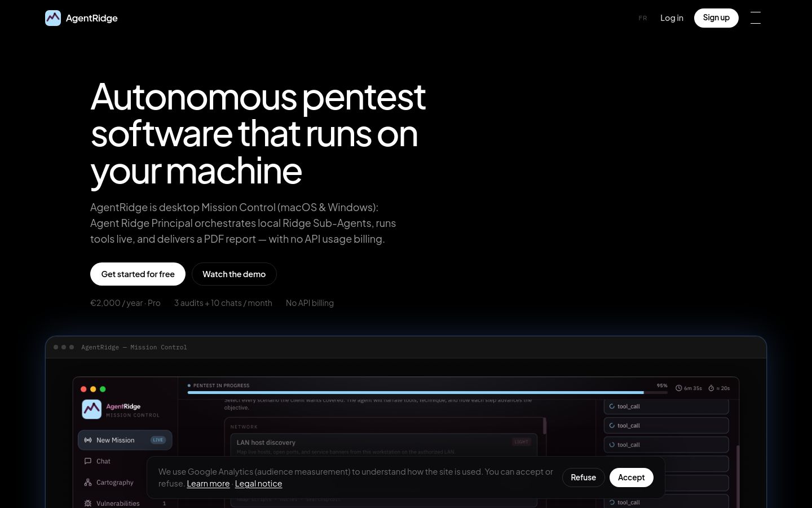812x508 pixels.
Task: Click the Chat speech bubble icon
Action: 88,461
